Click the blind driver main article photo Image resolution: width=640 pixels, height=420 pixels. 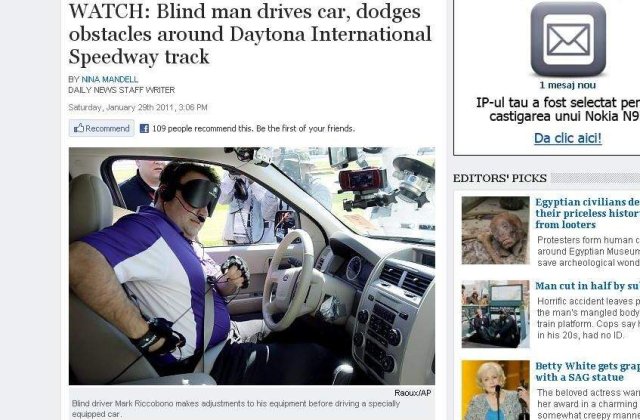point(252,266)
